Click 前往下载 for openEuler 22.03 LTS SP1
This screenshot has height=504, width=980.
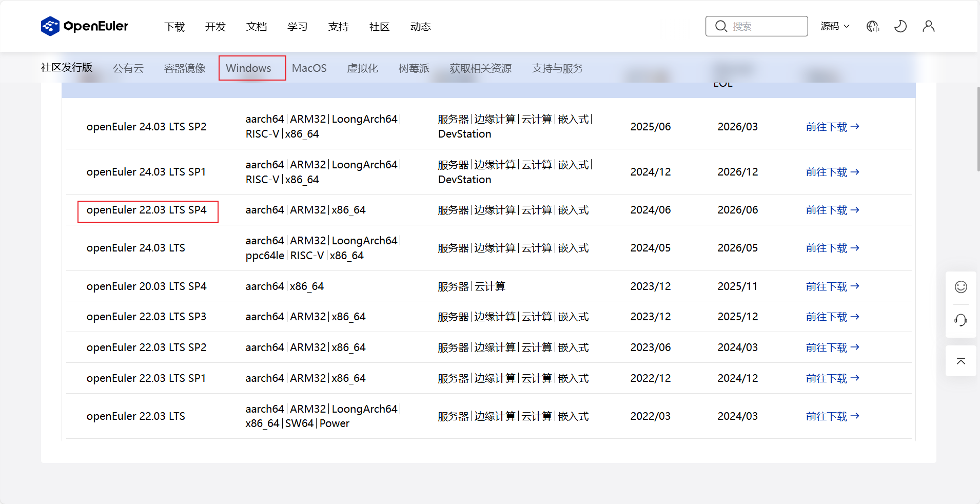coord(832,378)
